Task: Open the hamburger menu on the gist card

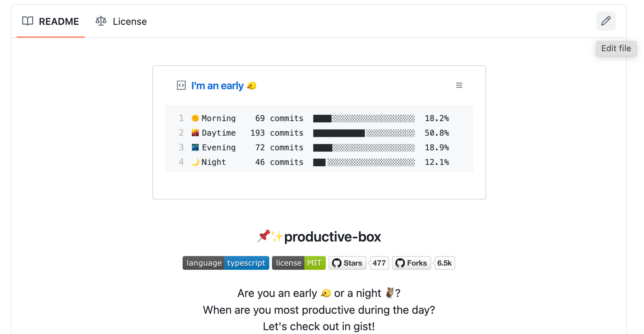Action: pyautogui.click(x=459, y=85)
